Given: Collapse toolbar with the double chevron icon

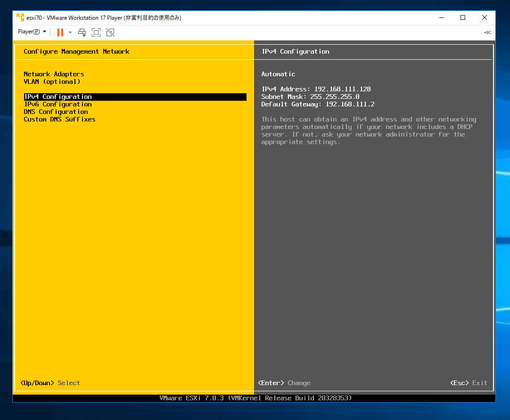Looking at the screenshot, I should (487, 32).
